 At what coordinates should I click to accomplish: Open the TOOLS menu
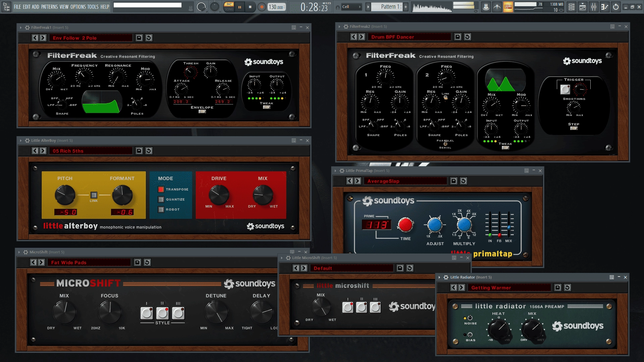coord(93,7)
